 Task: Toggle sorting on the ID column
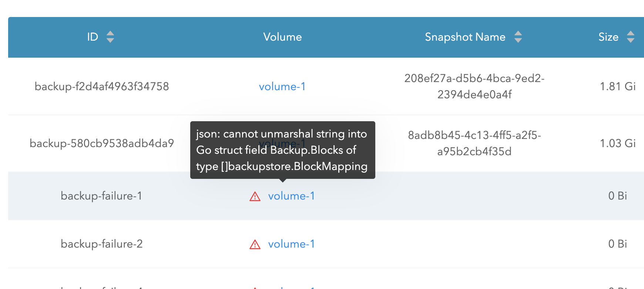(110, 37)
